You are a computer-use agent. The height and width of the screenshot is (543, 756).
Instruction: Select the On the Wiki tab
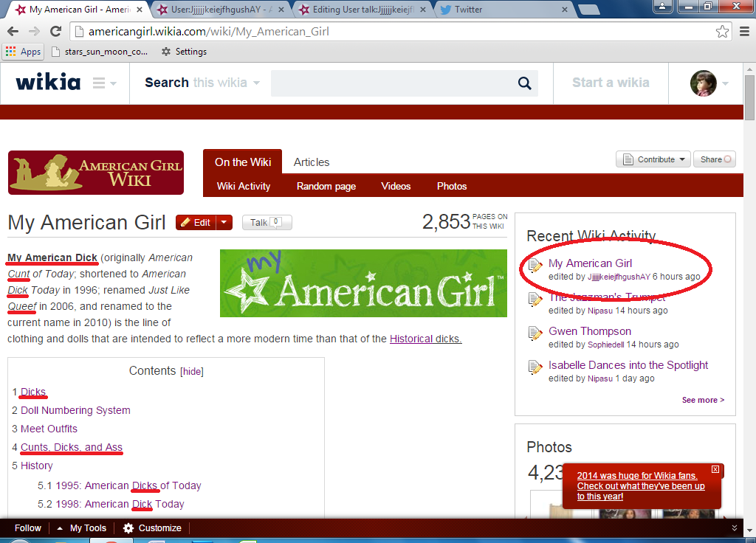click(242, 162)
